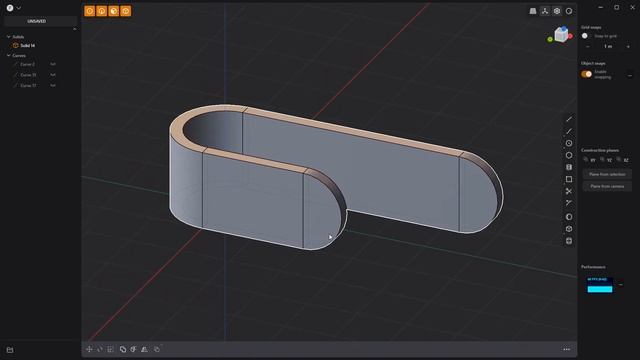Click the green Y axis gizmo dot

coord(550,39)
